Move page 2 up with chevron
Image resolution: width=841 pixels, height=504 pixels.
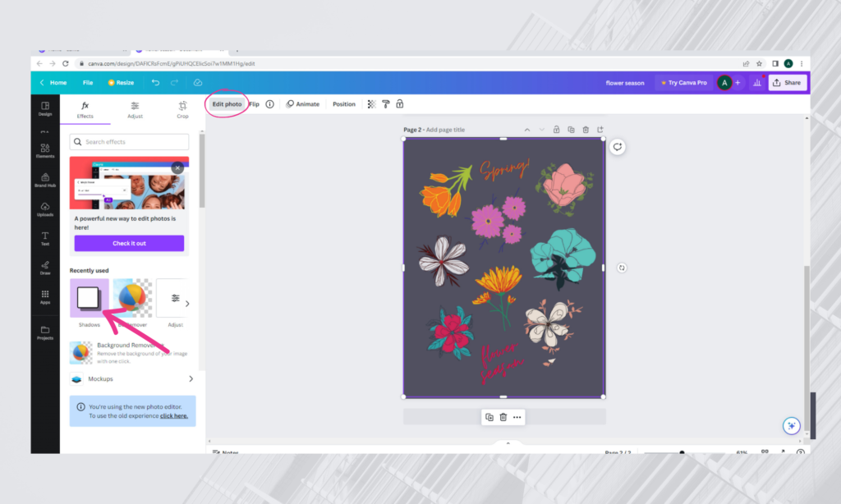point(527,130)
